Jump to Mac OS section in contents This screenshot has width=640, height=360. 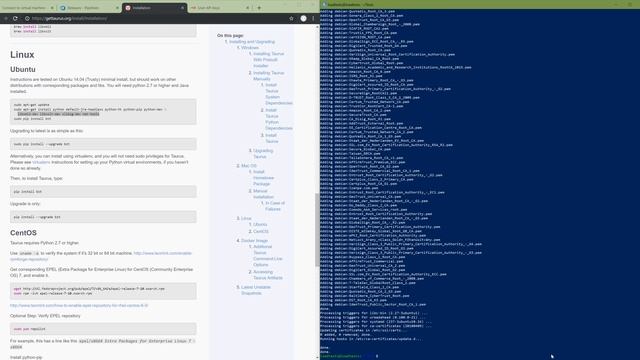click(249, 166)
